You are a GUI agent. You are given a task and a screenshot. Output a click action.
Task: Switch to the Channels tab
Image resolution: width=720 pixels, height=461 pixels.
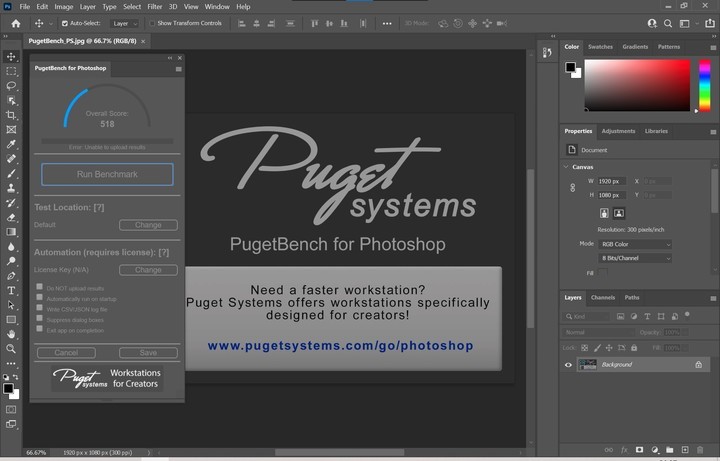pyautogui.click(x=603, y=297)
